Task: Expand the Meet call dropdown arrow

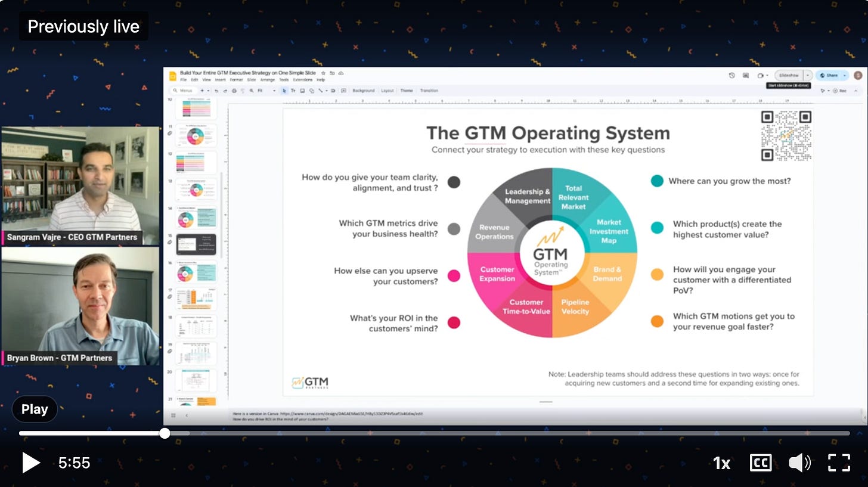Action: [x=767, y=76]
